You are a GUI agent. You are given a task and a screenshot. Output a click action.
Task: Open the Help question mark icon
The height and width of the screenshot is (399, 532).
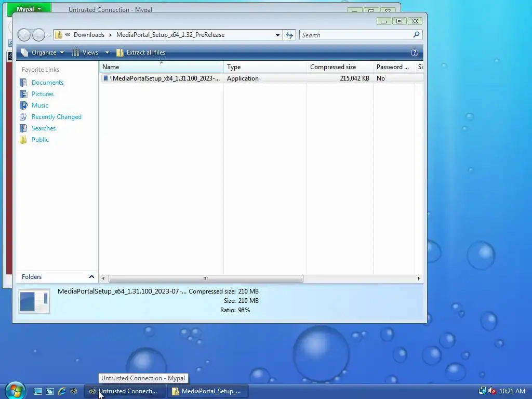[414, 52]
